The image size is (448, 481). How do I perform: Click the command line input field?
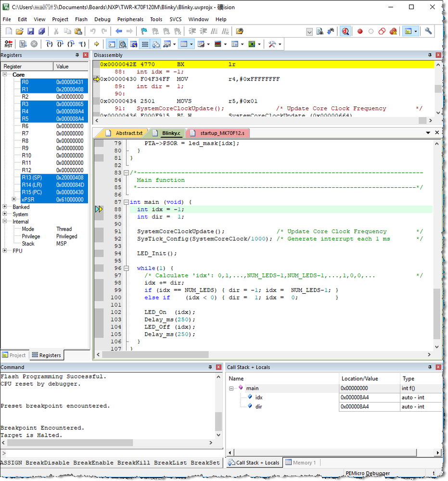[111, 453]
